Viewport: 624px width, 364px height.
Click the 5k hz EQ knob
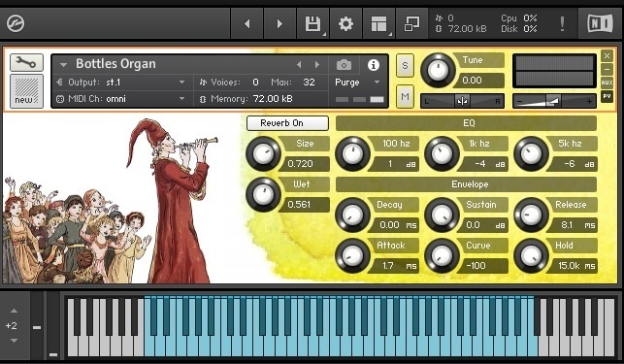(531, 153)
